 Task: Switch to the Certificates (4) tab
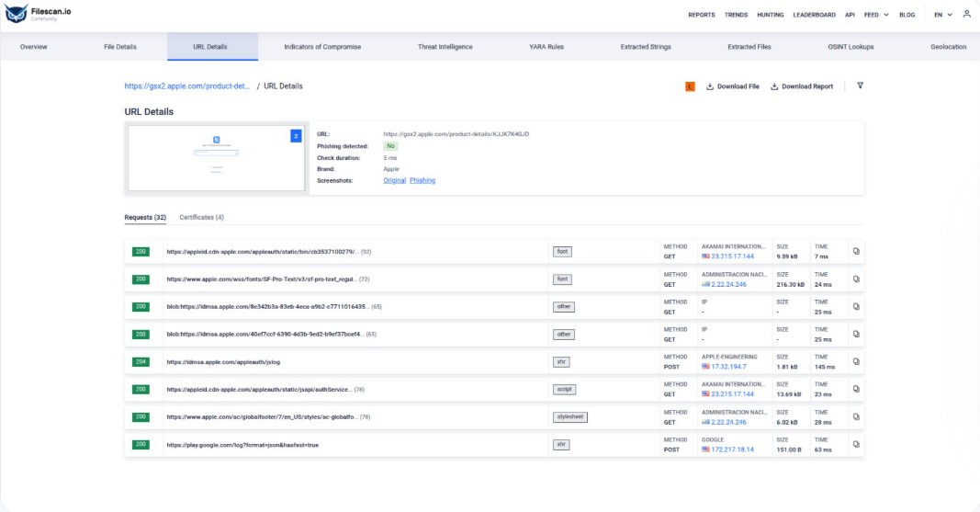(x=201, y=218)
